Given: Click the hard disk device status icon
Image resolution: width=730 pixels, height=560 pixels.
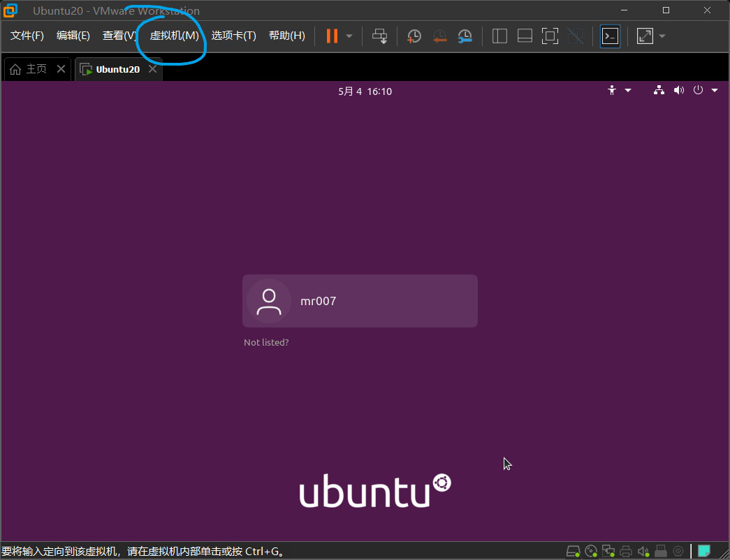Looking at the screenshot, I should point(573,551).
